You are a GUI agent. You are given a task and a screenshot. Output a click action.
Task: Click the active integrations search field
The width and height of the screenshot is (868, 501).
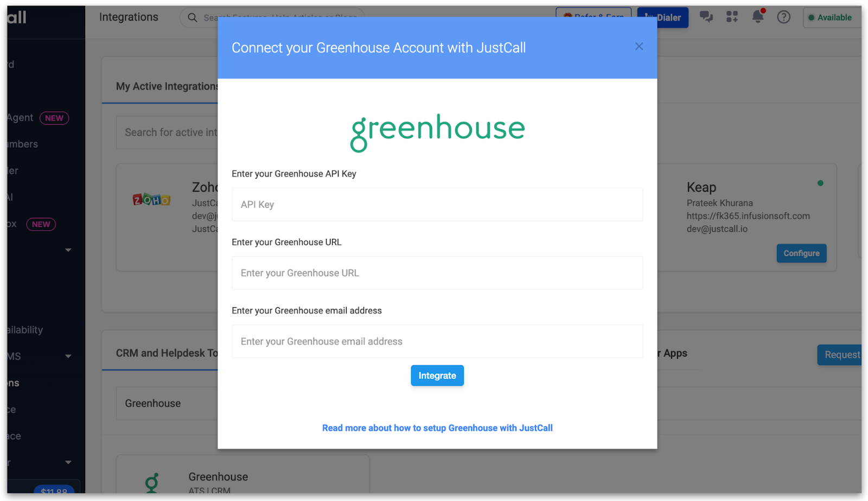click(x=167, y=132)
